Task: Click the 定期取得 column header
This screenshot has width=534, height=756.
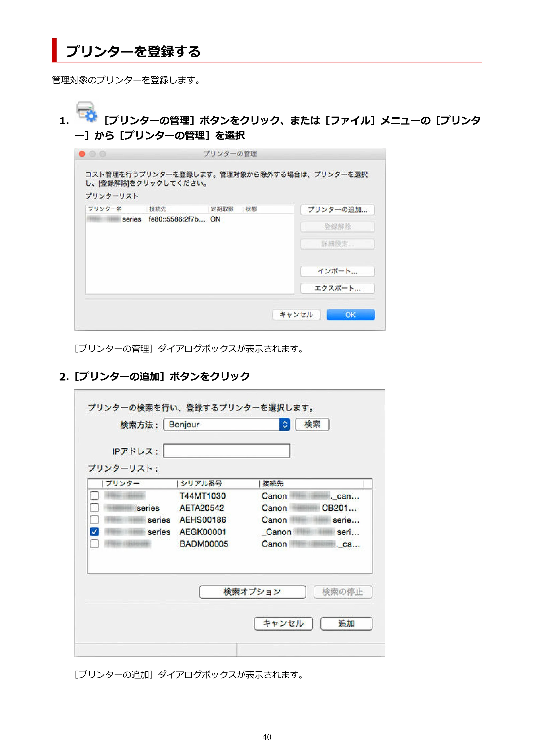Action: (222, 209)
